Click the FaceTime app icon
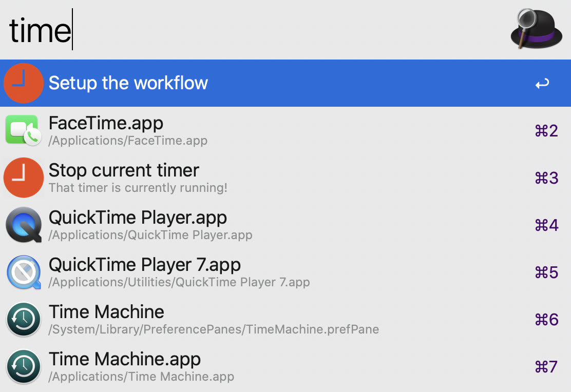The image size is (571, 392). pyautogui.click(x=23, y=130)
